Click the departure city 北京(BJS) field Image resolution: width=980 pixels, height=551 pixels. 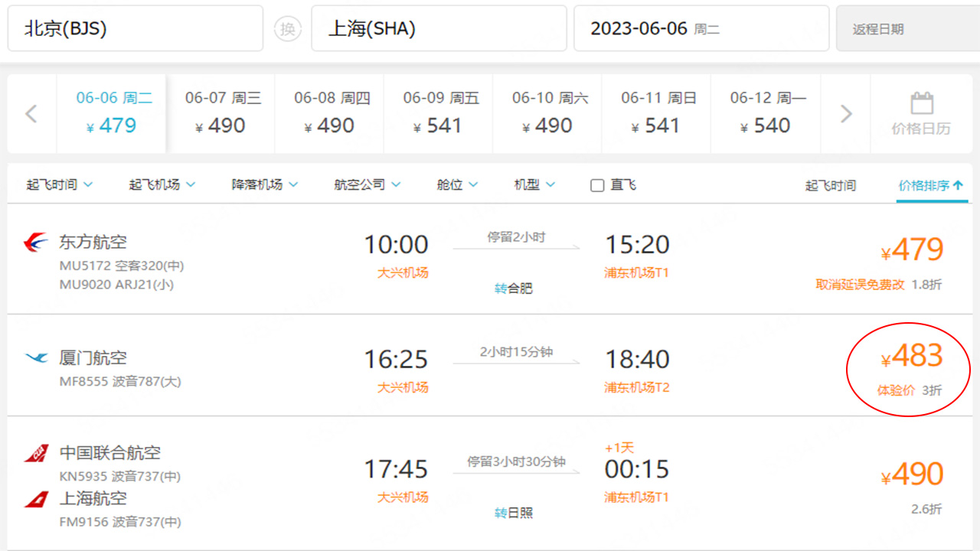point(136,28)
